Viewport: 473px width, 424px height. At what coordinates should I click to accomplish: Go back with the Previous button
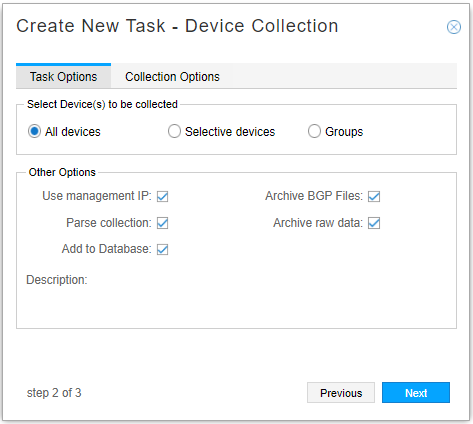(x=341, y=393)
